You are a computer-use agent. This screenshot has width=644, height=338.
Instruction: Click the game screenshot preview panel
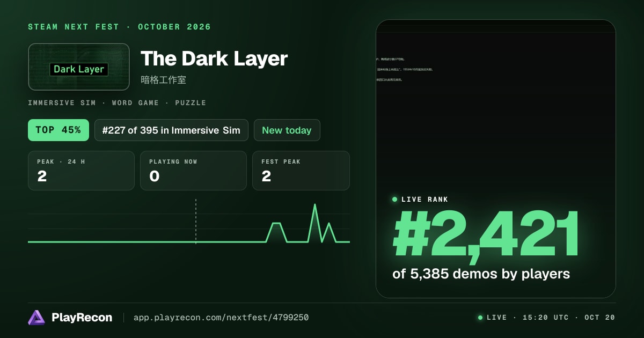[x=496, y=159]
